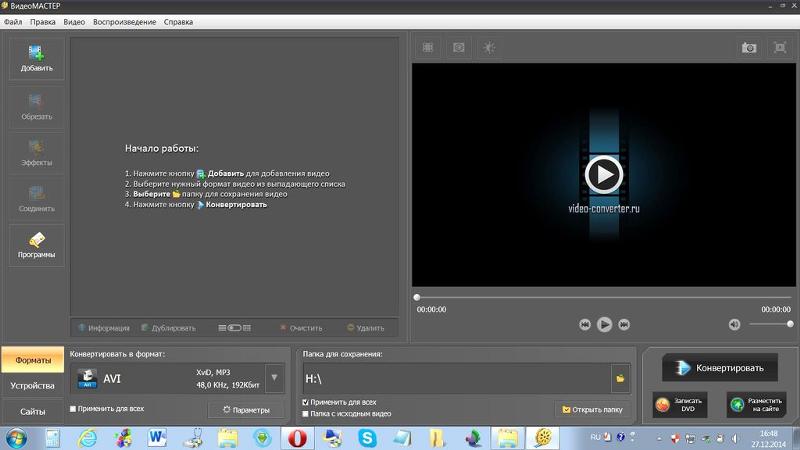Click the crop icon above the preview

pyautogui.click(x=428, y=47)
